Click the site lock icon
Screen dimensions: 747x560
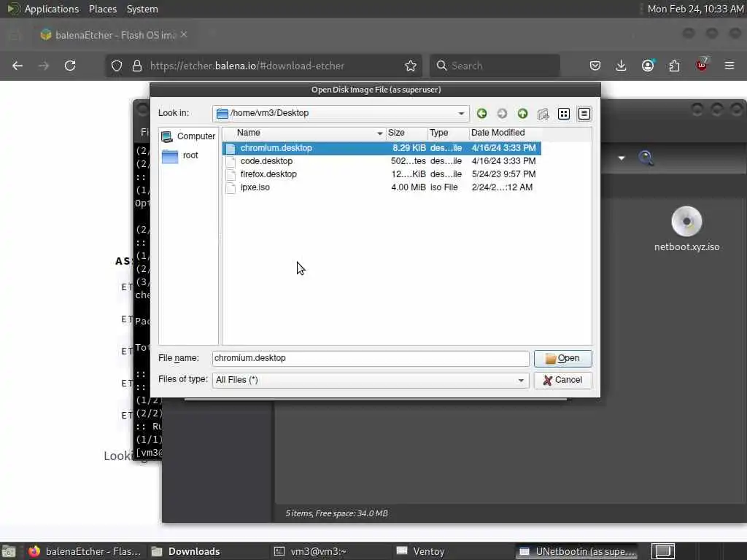[x=137, y=66]
